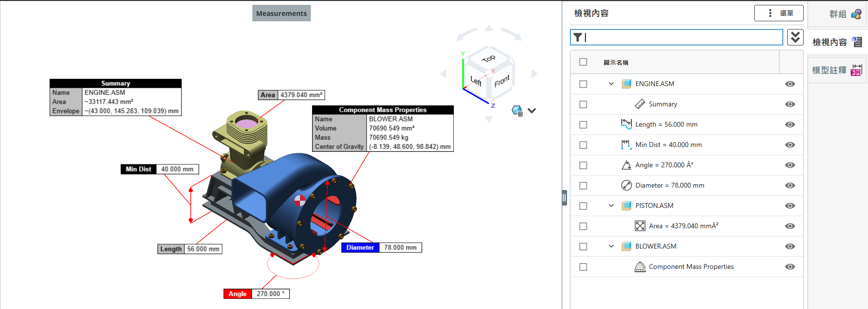The height and width of the screenshot is (309, 868).
Task: Open the view orientation dropdown arrow
Action: (532, 111)
